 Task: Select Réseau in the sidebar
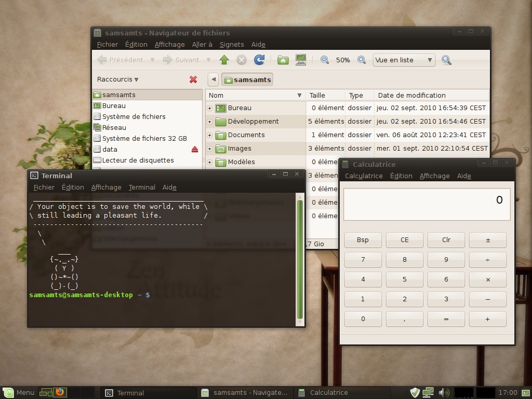click(x=147, y=128)
